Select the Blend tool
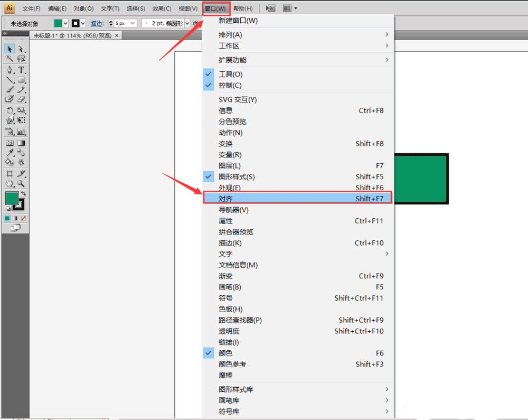528x420 pixels. click(21, 153)
